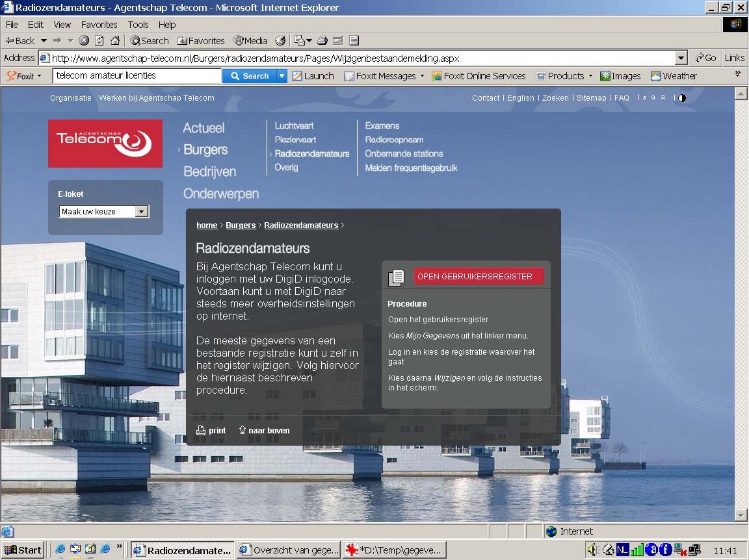Image resolution: width=749 pixels, height=560 pixels.
Task: Open the History icon in toolbar
Action: 280,40
